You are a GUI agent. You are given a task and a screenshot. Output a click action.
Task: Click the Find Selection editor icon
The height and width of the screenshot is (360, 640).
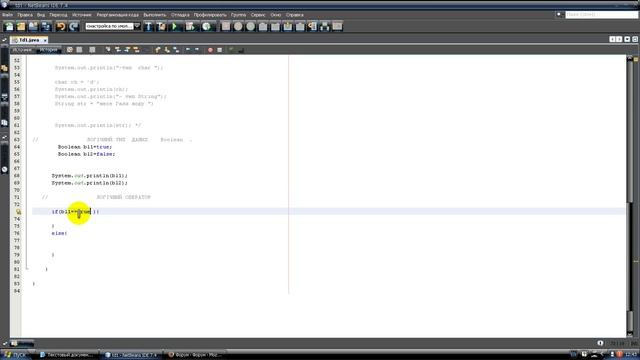coord(108,50)
